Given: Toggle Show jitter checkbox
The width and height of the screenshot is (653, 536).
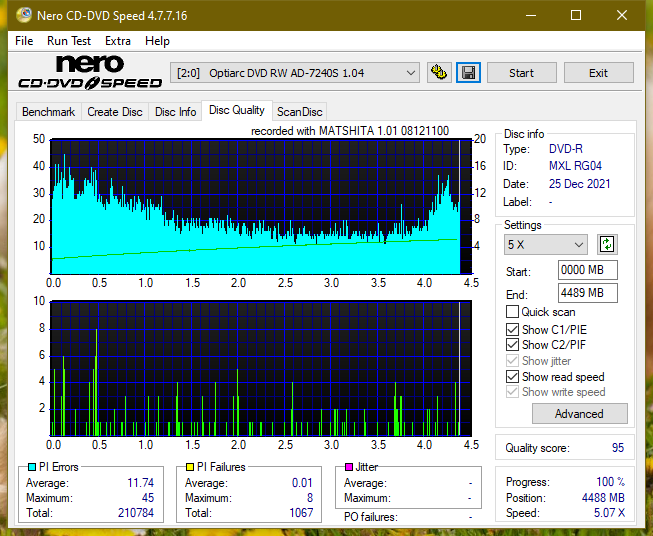Looking at the screenshot, I should tap(512, 361).
